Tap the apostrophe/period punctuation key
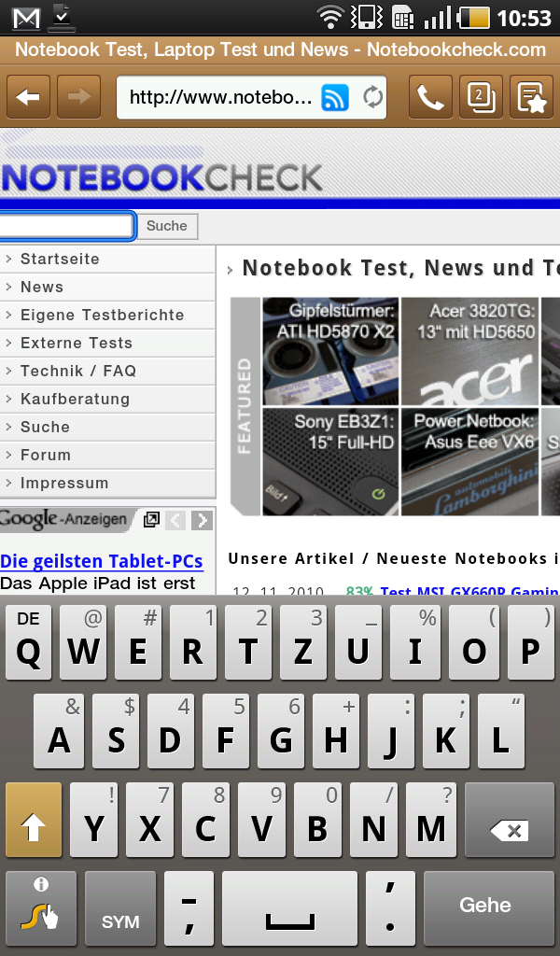Screen dimensions: 560x956 pos(390,907)
